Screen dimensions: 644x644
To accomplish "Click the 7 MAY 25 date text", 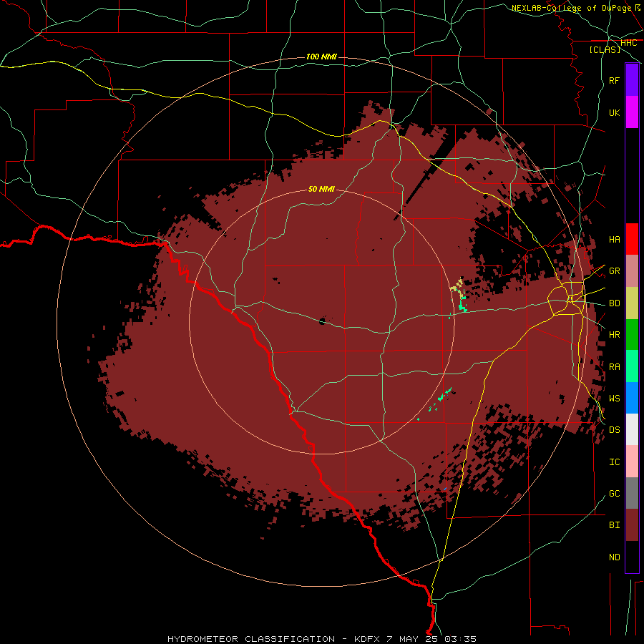I will tap(413, 639).
